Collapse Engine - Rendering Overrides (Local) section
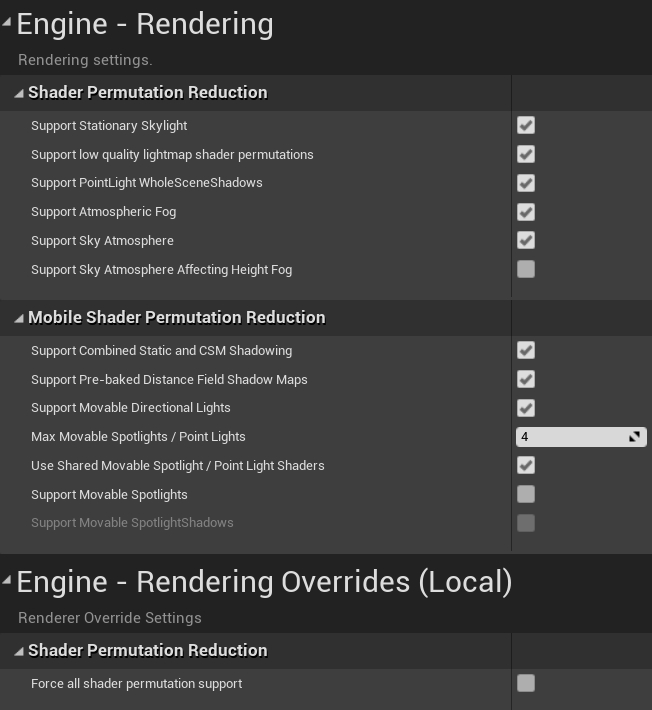 6,580
